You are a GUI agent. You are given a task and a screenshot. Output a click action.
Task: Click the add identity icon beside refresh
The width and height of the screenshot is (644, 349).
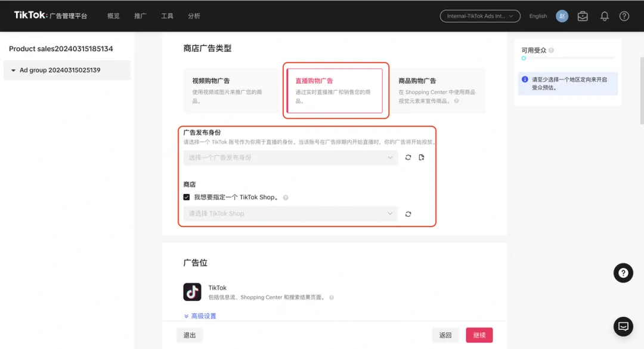tap(422, 157)
